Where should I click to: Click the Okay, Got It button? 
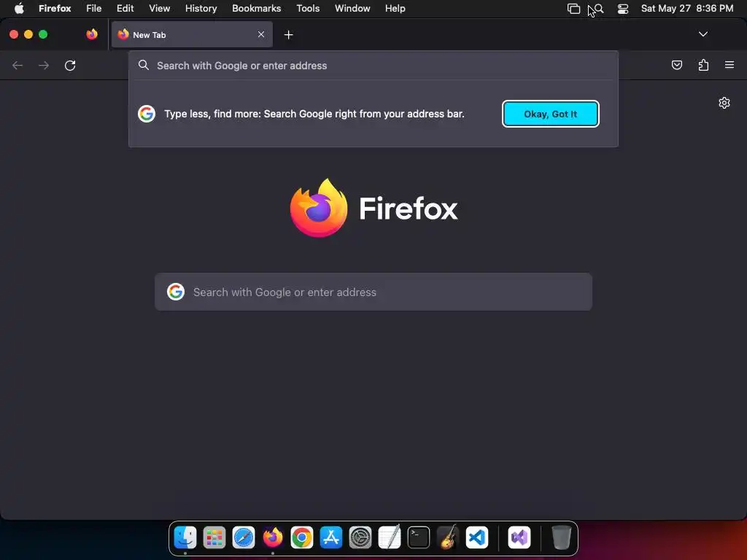(550, 114)
